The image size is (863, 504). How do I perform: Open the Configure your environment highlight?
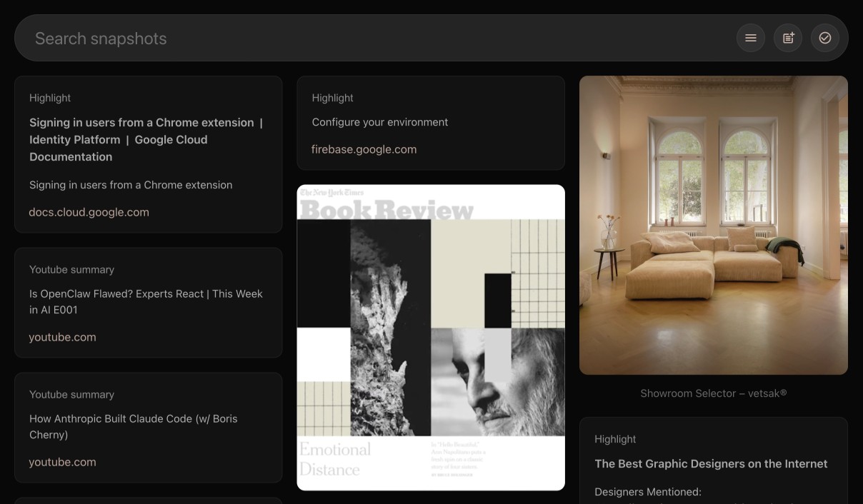pos(379,122)
